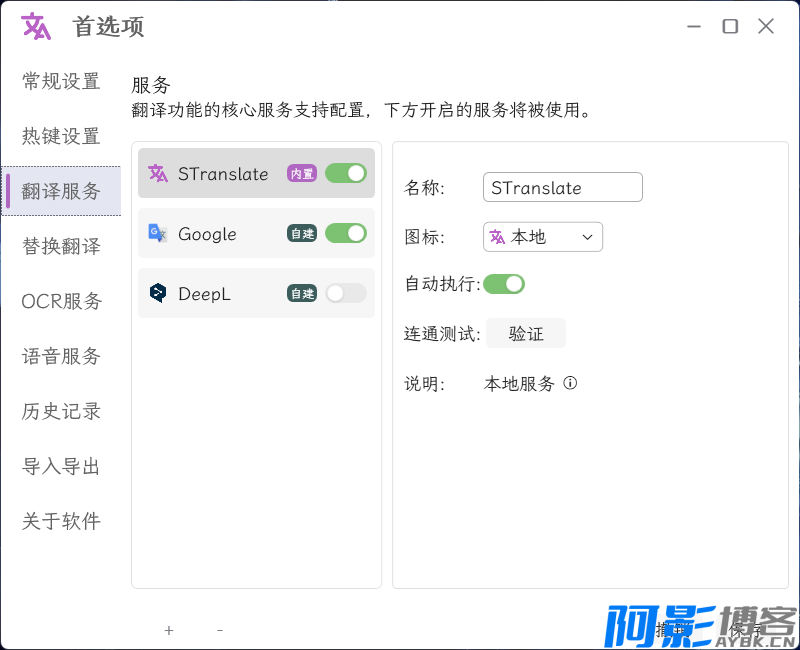Screen dimensions: 800x650
Task: Maximize the preferences window
Action: [730, 26]
